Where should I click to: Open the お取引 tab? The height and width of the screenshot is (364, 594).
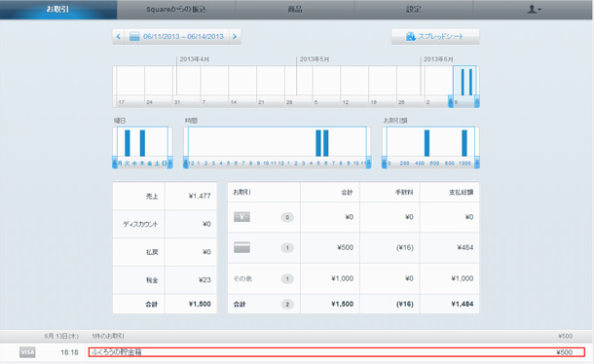[58, 10]
